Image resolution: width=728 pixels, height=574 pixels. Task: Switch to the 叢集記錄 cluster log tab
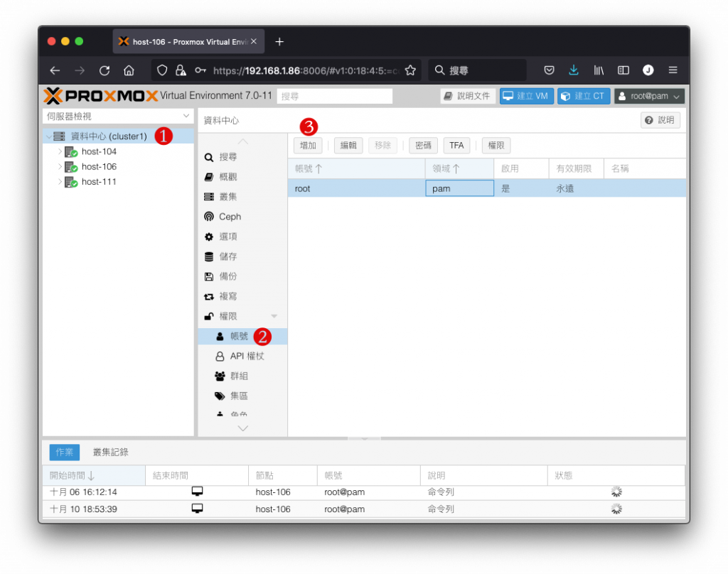tap(110, 452)
